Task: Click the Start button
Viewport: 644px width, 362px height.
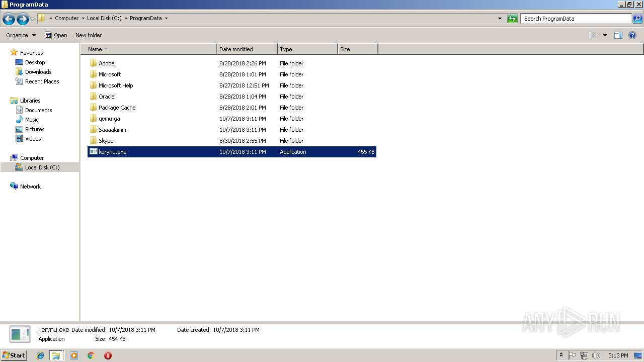Action: click(14, 355)
